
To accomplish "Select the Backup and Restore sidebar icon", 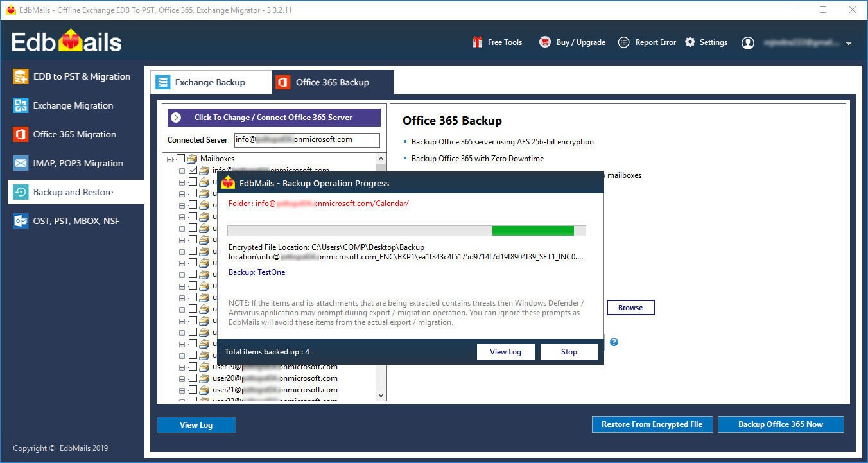I will coord(21,192).
